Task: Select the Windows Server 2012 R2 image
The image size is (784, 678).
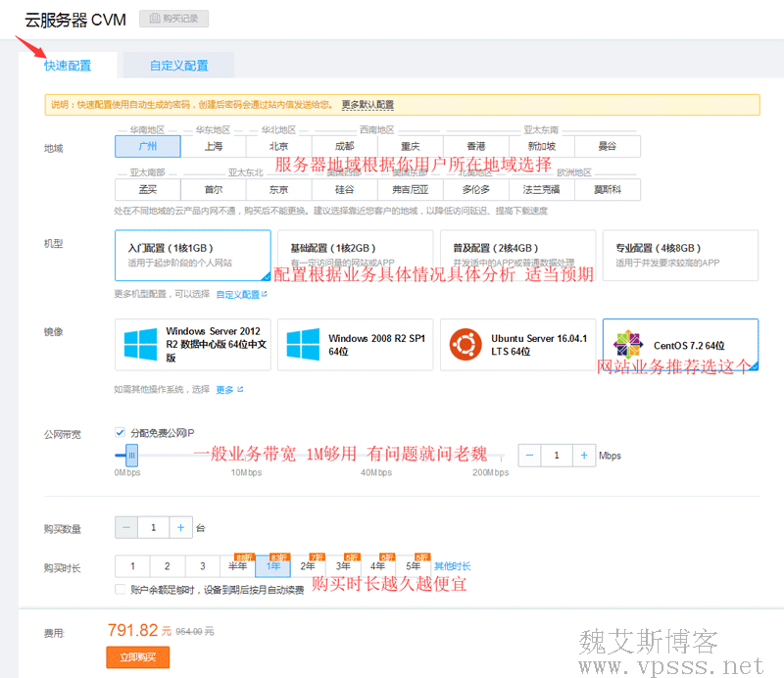Action: point(192,344)
